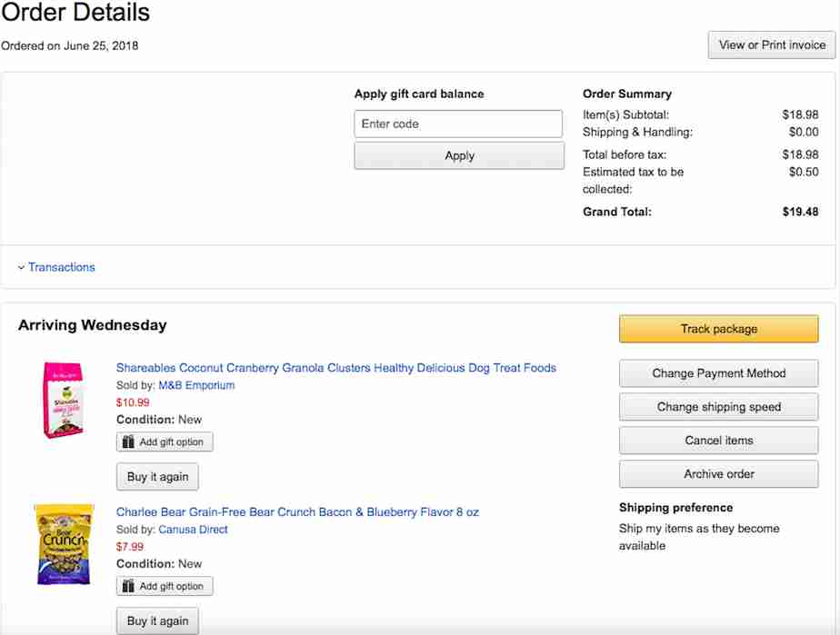Screen dimensions: 840x635
Task: Click gift icon for Shareables Granola treats
Action: pyautogui.click(x=129, y=442)
